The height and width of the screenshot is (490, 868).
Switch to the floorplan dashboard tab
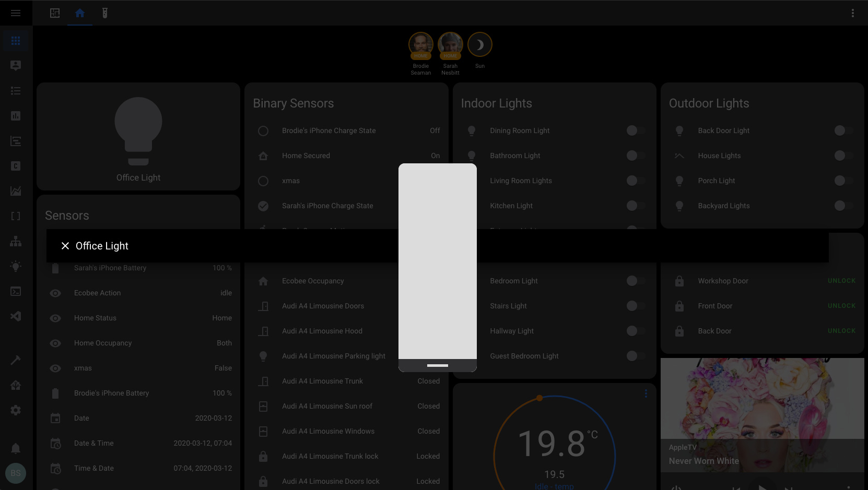tap(55, 13)
